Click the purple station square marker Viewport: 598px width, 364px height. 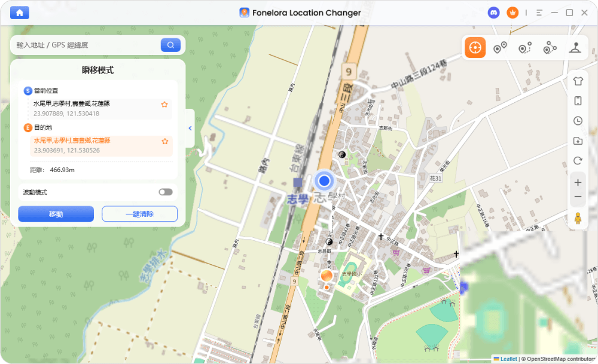(x=297, y=182)
